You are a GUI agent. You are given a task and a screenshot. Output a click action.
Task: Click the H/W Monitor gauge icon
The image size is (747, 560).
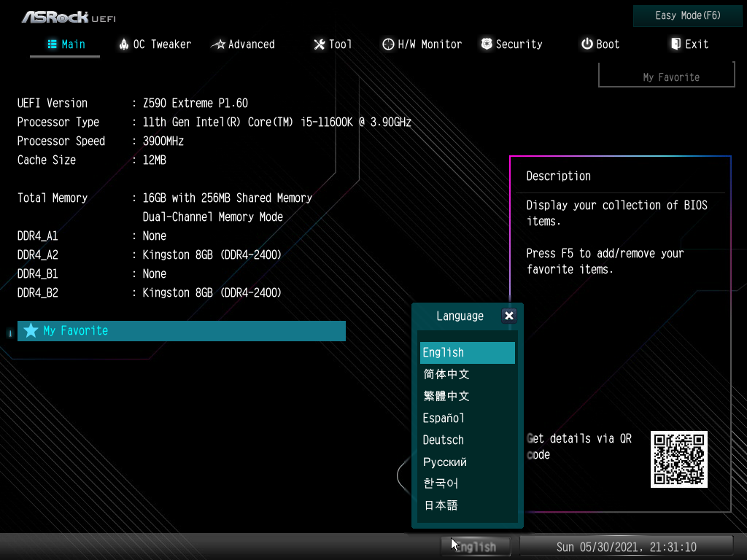point(388,44)
